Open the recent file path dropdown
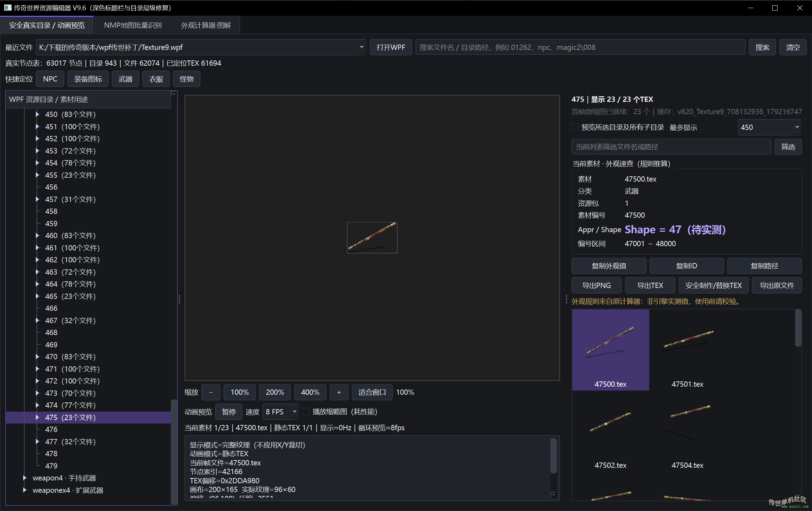 [x=361, y=47]
